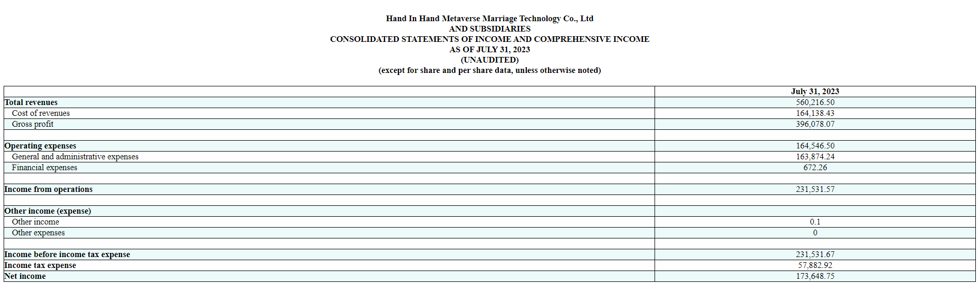Click the Operating expenses heading

click(x=40, y=146)
